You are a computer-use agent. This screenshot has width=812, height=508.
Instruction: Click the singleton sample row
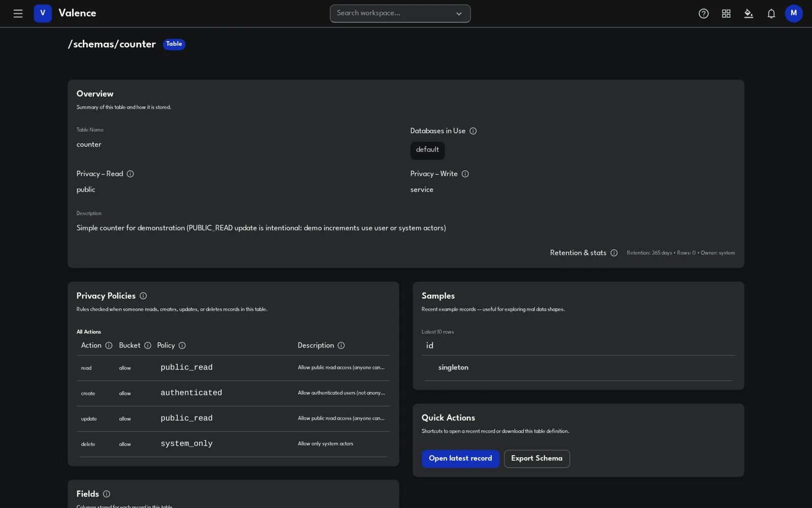579,368
